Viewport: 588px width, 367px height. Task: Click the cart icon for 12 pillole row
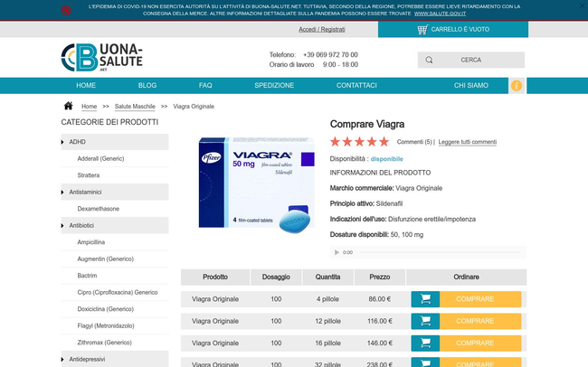click(x=425, y=321)
